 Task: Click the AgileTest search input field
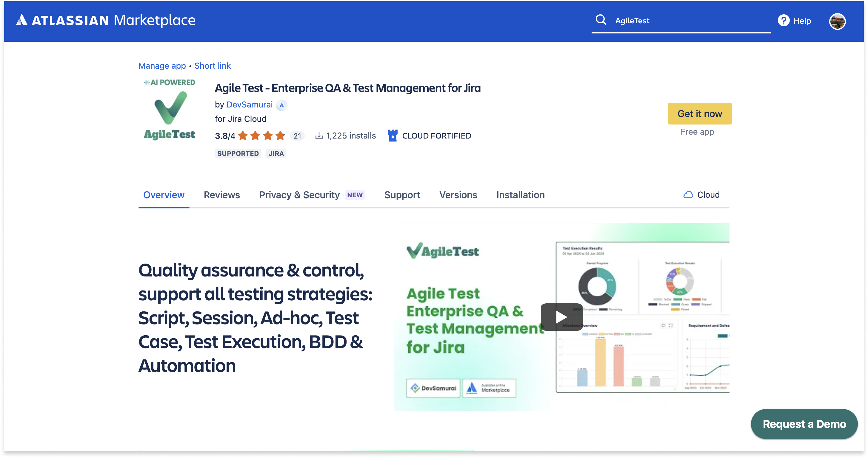click(x=687, y=21)
